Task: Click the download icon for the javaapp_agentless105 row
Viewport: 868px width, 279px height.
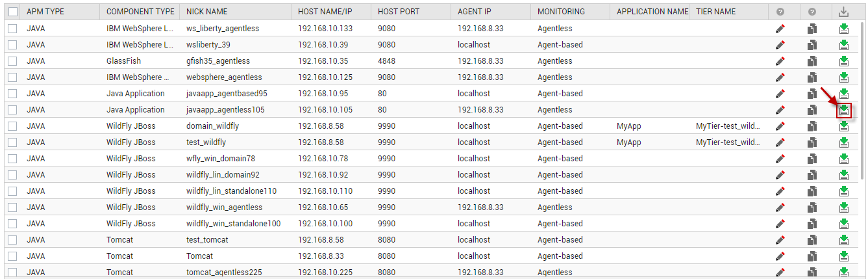Action: click(843, 110)
